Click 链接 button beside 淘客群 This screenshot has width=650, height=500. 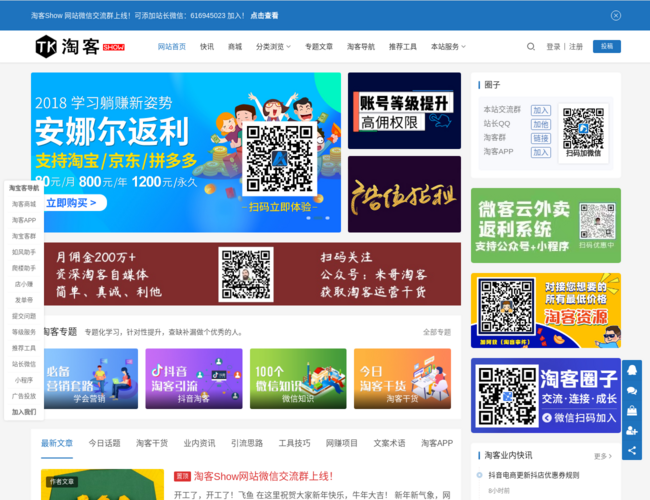tap(541, 138)
